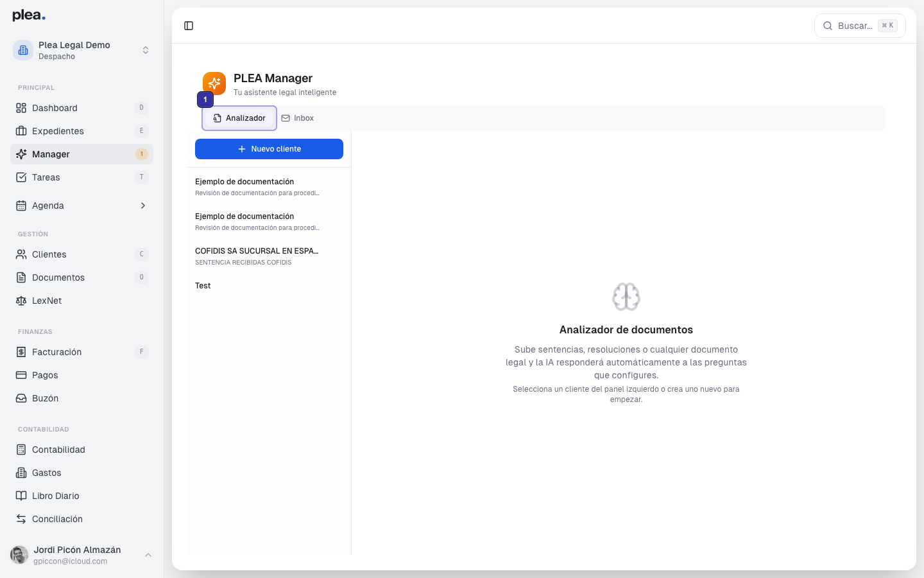This screenshot has height=578, width=924.
Task: Switch to the Inbox tab
Action: (x=298, y=118)
